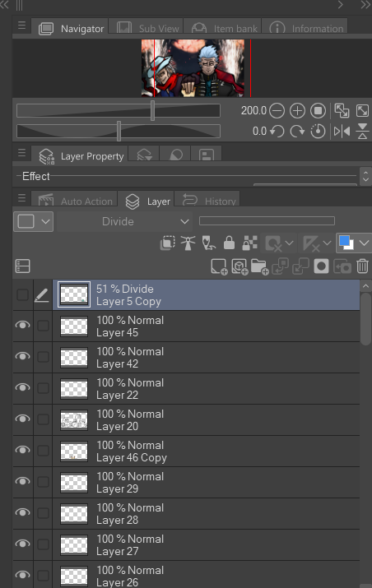Click the Navigator zoom slider
This screenshot has height=588, width=372.
[x=119, y=111]
